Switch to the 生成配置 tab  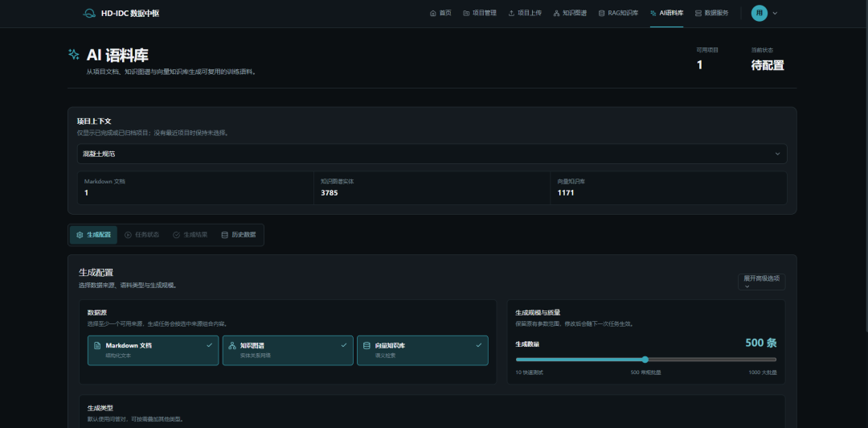point(93,235)
